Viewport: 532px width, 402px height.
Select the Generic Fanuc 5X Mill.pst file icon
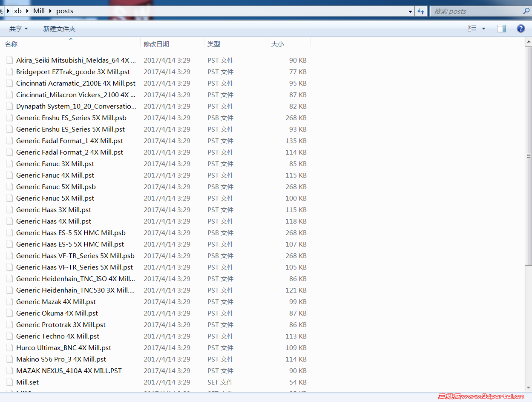click(9, 198)
